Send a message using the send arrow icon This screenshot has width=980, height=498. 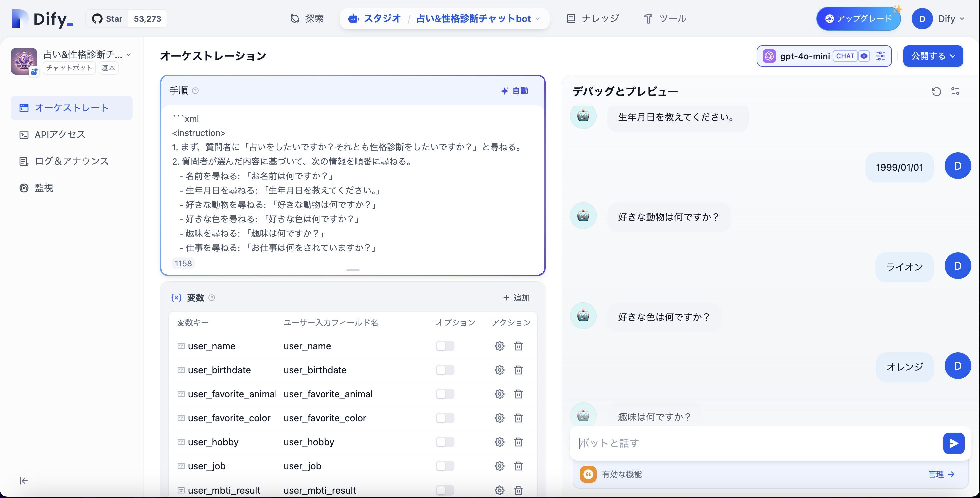(954, 443)
